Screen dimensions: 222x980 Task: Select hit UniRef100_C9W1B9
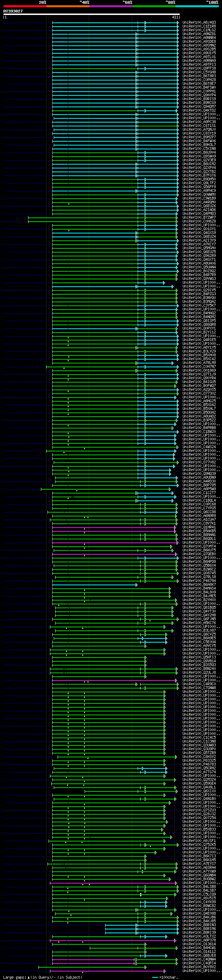coord(199,199)
